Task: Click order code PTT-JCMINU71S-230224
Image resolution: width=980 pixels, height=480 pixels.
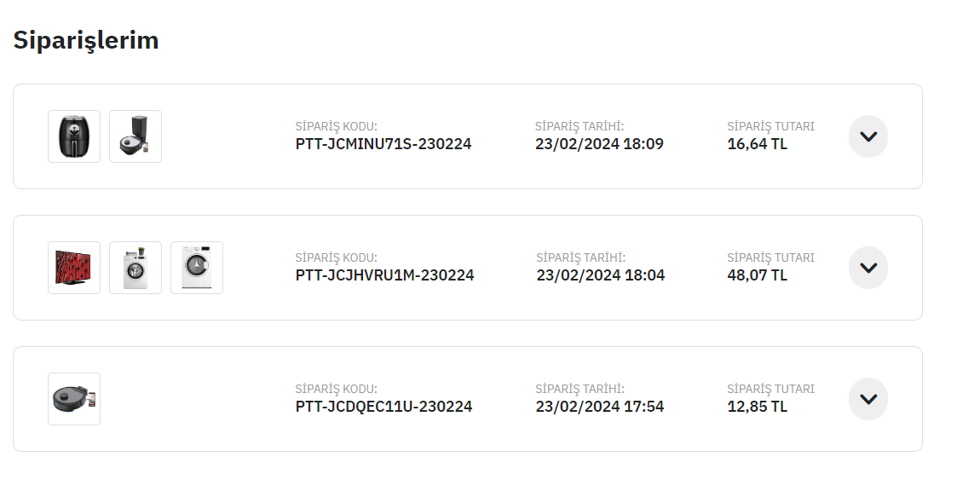Action: (x=383, y=144)
